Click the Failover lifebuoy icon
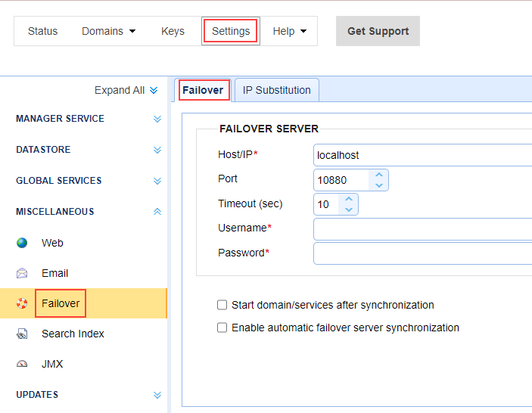532x413 pixels. click(22, 303)
